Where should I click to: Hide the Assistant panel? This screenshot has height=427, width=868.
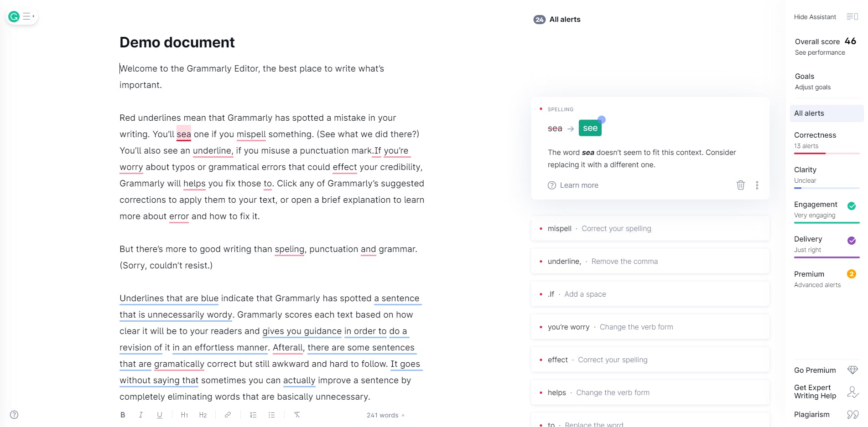click(x=815, y=17)
